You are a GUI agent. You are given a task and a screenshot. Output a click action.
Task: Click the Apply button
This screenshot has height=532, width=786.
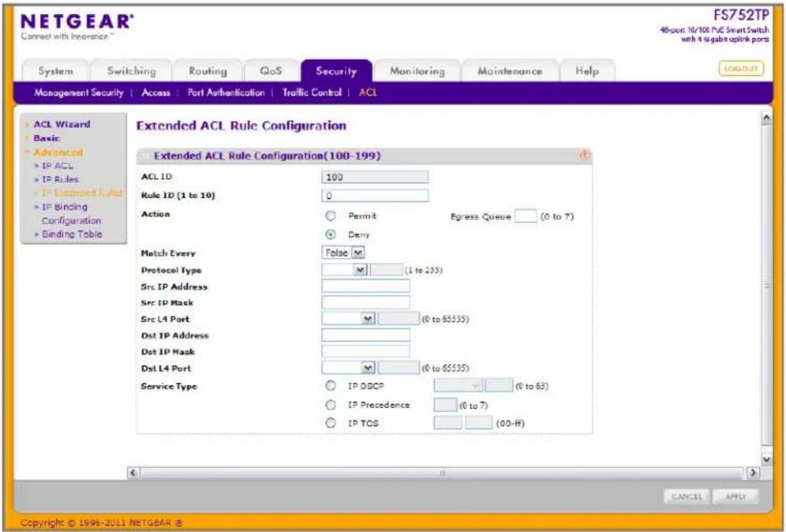point(736,496)
